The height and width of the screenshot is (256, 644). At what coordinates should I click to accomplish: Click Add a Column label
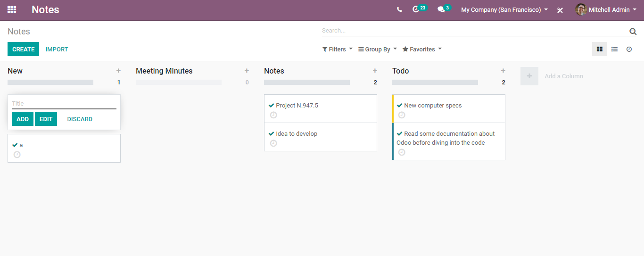point(564,76)
